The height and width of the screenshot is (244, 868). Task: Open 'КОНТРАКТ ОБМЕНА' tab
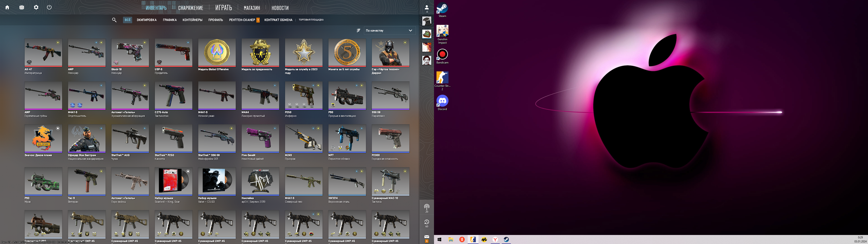pyautogui.click(x=278, y=20)
